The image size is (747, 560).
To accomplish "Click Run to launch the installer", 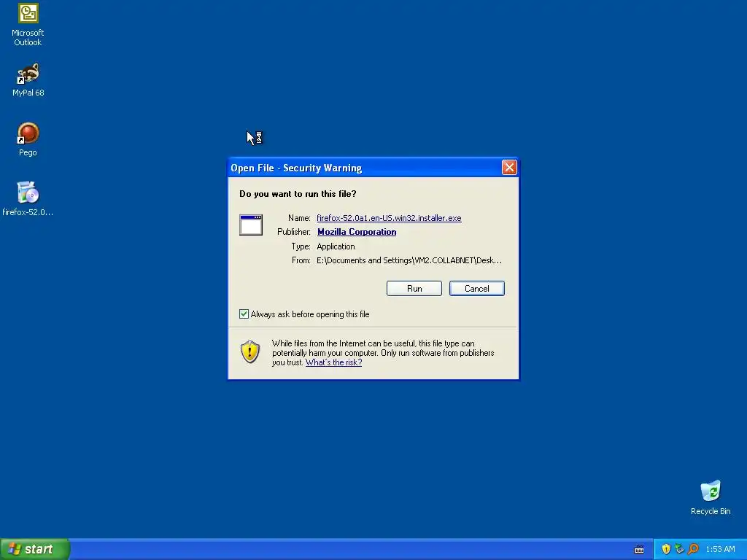I will click(414, 289).
